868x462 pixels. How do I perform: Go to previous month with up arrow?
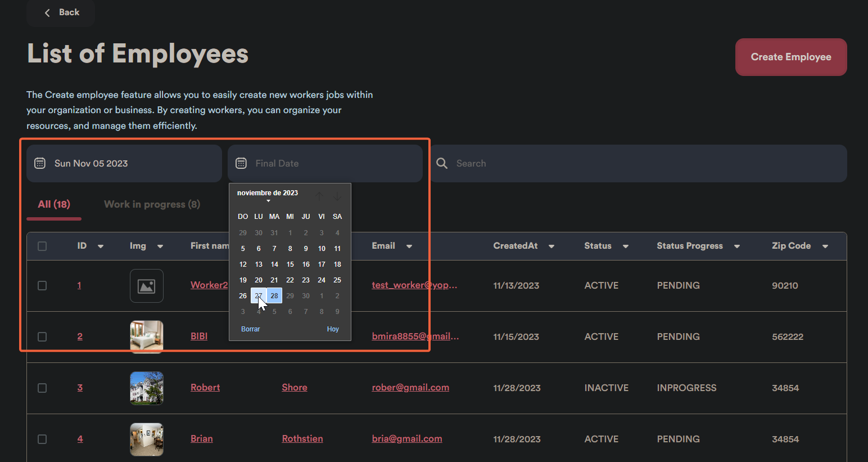click(x=319, y=196)
